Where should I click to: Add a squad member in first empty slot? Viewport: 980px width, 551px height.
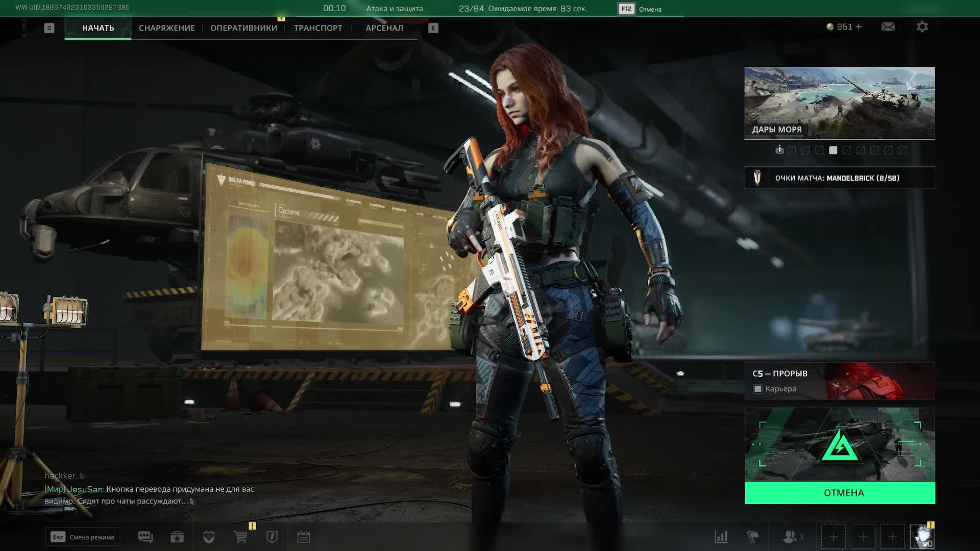833,537
